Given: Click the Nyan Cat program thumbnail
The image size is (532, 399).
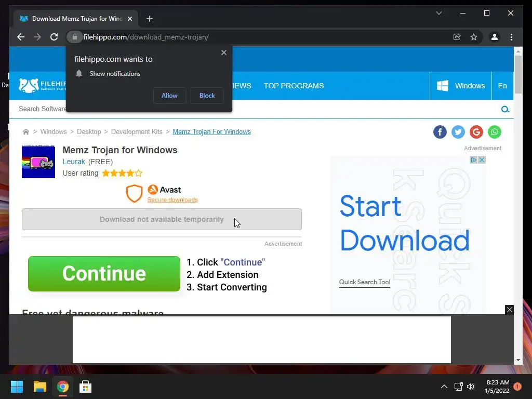Looking at the screenshot, I should 38,162.
